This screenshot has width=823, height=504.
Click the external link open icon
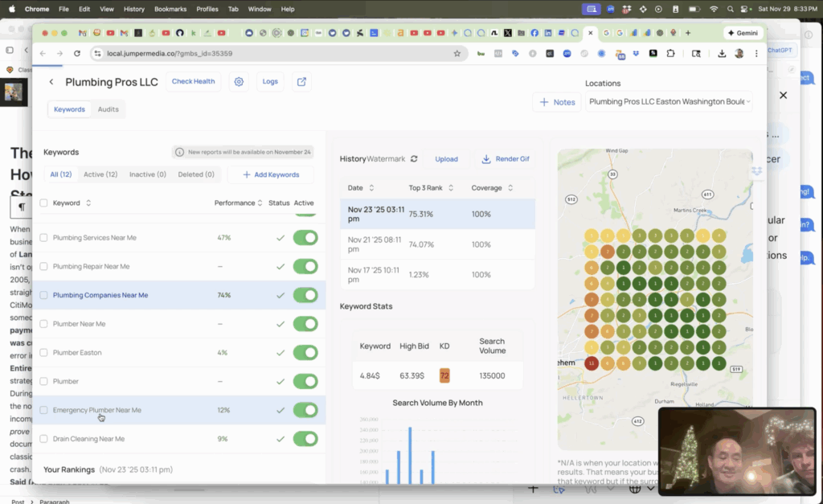(x=301, y=82)
